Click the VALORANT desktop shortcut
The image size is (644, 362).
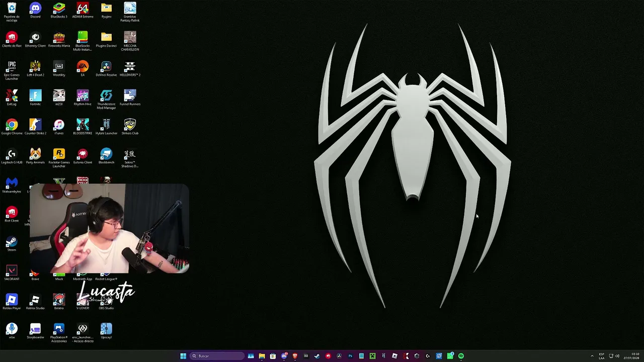point(12,273)
